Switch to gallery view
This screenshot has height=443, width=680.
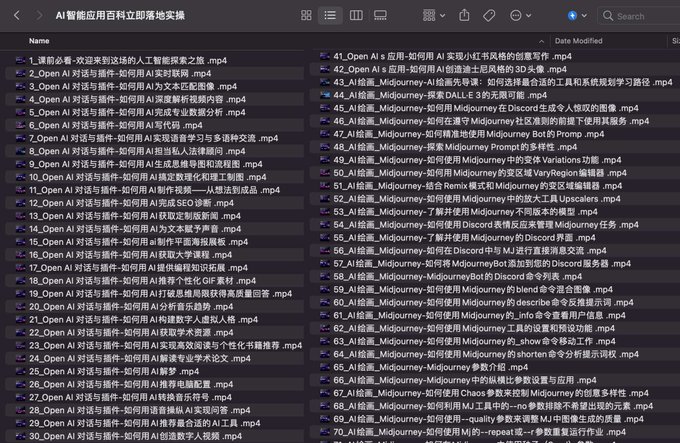(380, 16)
